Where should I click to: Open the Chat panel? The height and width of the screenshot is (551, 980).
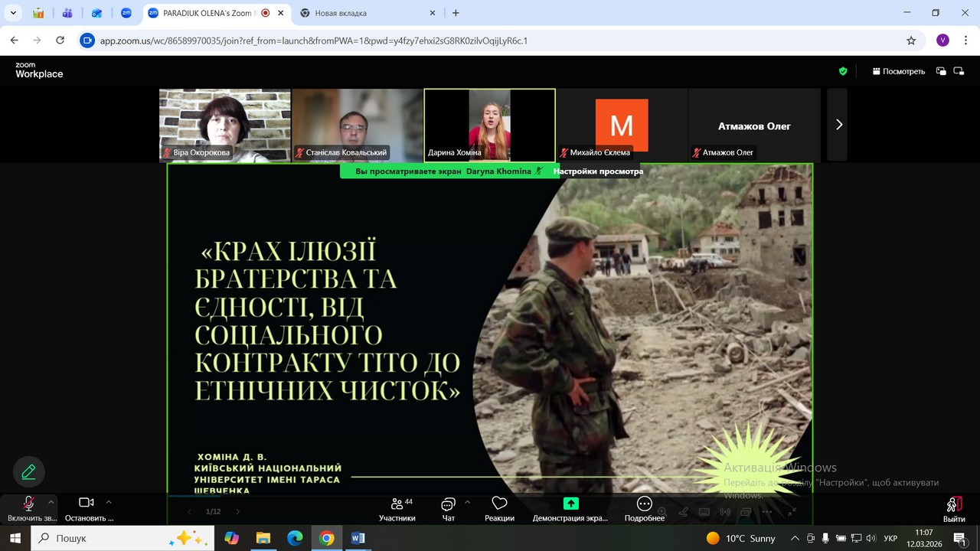point(449,504)
